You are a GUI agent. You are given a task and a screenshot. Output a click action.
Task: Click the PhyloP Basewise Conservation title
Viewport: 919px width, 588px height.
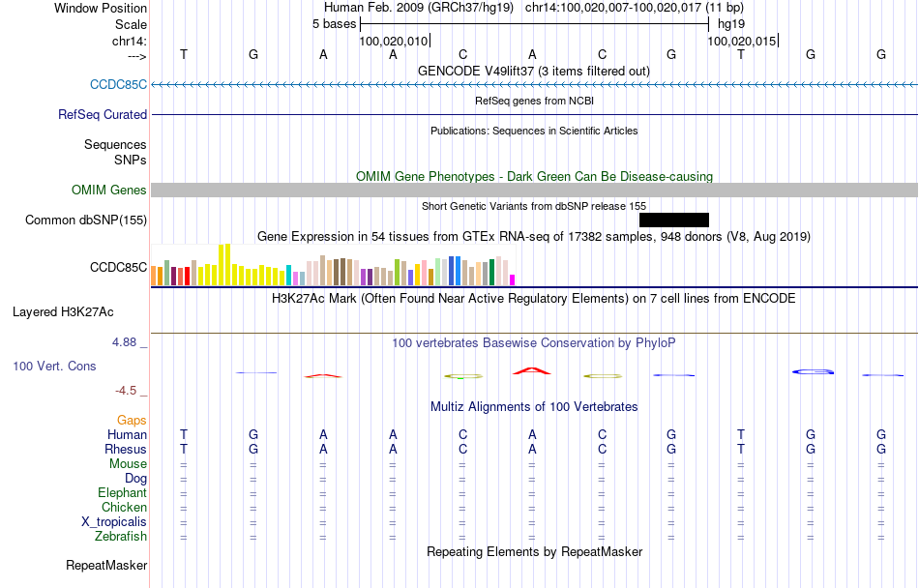coord(533,342)
